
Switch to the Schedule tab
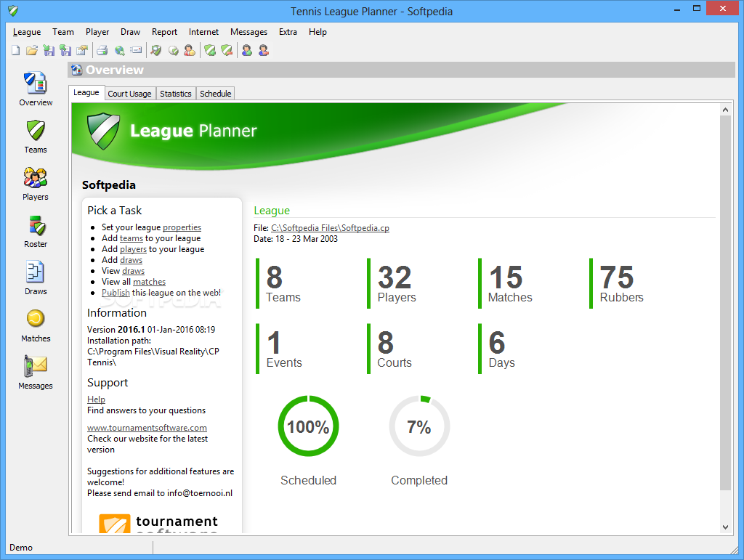pyautogui.click(x=215, y=94)
